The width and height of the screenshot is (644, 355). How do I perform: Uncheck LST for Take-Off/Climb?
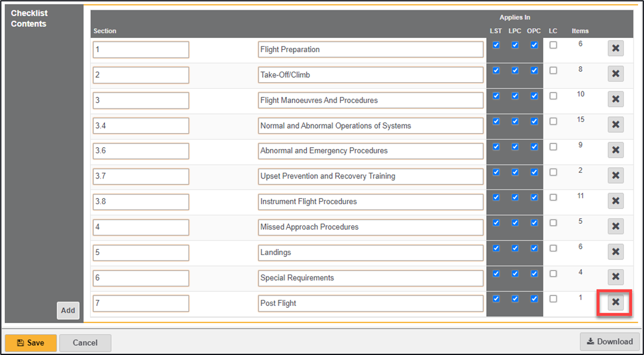click(x=496, y=71)
